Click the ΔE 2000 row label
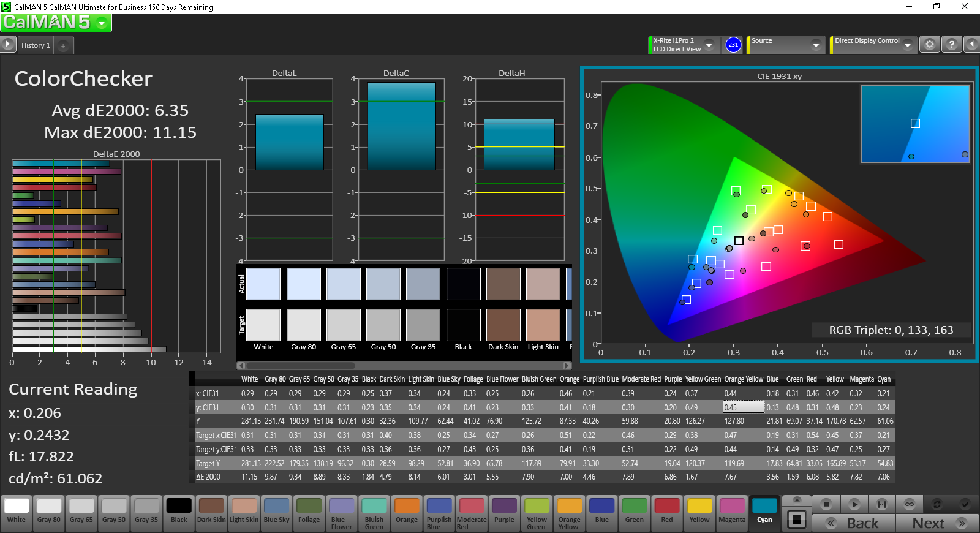This screenshot has height=533, width=980. point(208,477)
